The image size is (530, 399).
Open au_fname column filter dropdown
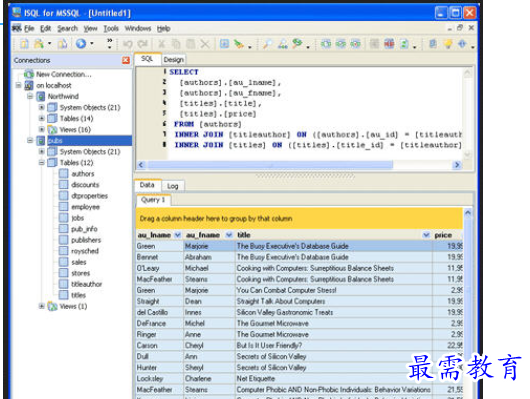click(x=229, y=235)
